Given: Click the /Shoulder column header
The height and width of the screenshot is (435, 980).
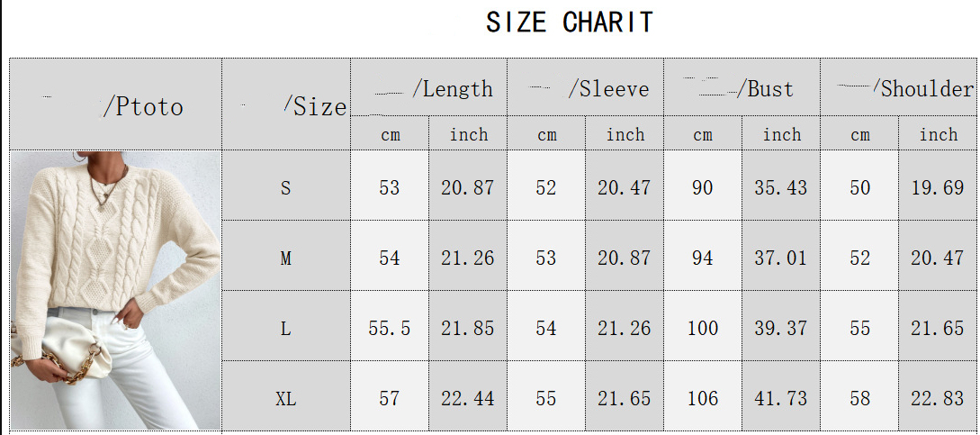Looking at the screenshot, I should pos(899,87).
